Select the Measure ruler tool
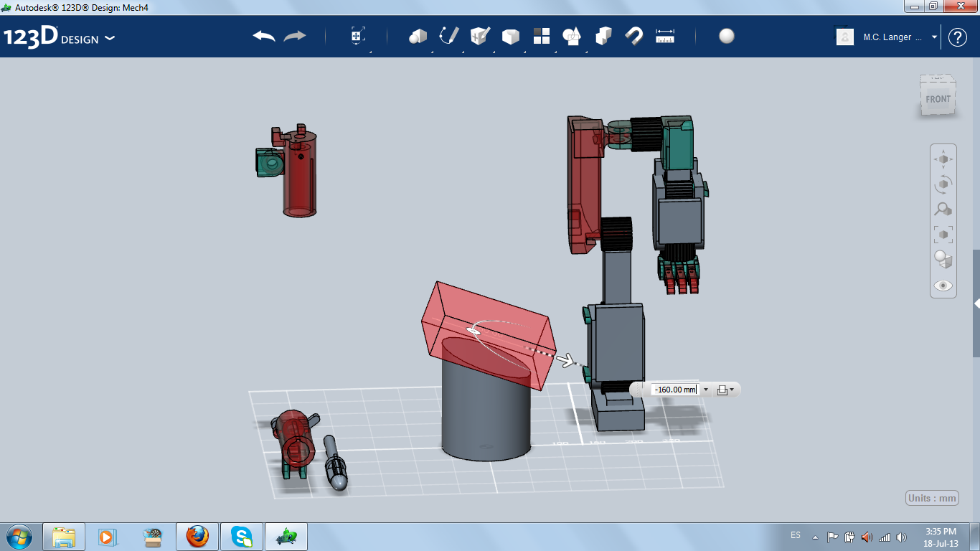 pos(665,36)
